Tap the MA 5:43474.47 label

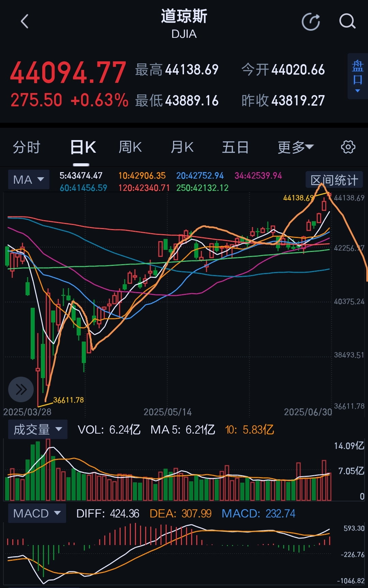pos(81,176)
